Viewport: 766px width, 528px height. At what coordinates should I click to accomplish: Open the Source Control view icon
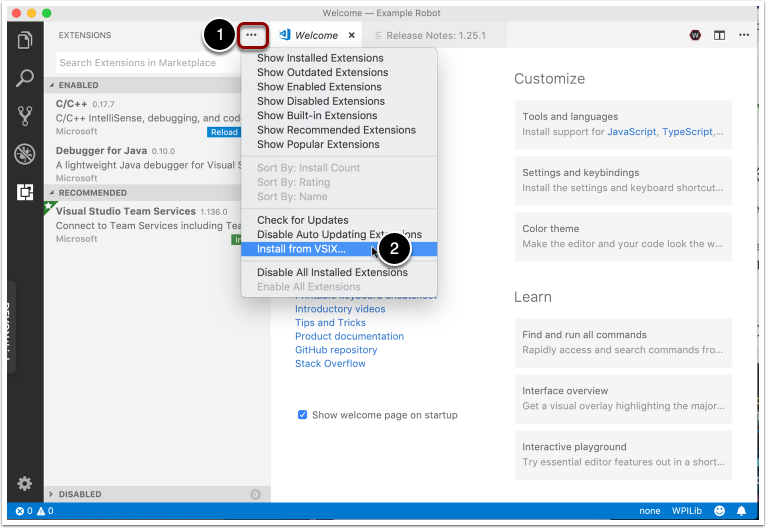click(25, 116)
